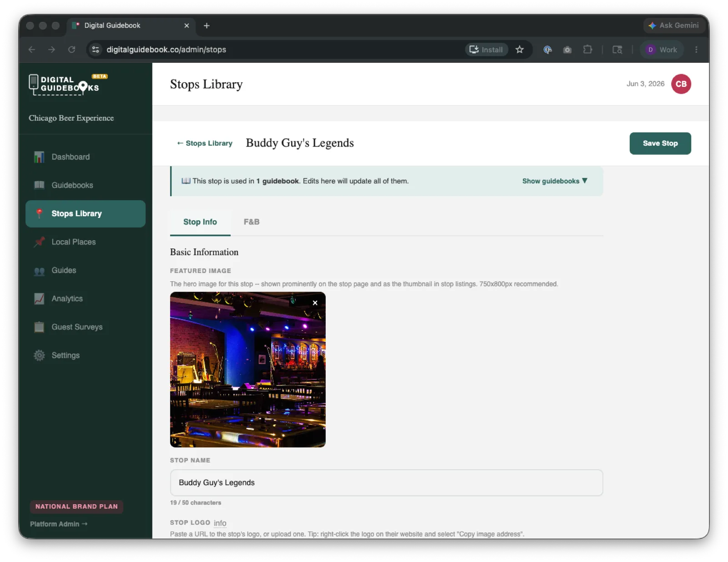Select the Digital Guidebook browser tab
Viewport: 728px width, 562px height.
131,26
